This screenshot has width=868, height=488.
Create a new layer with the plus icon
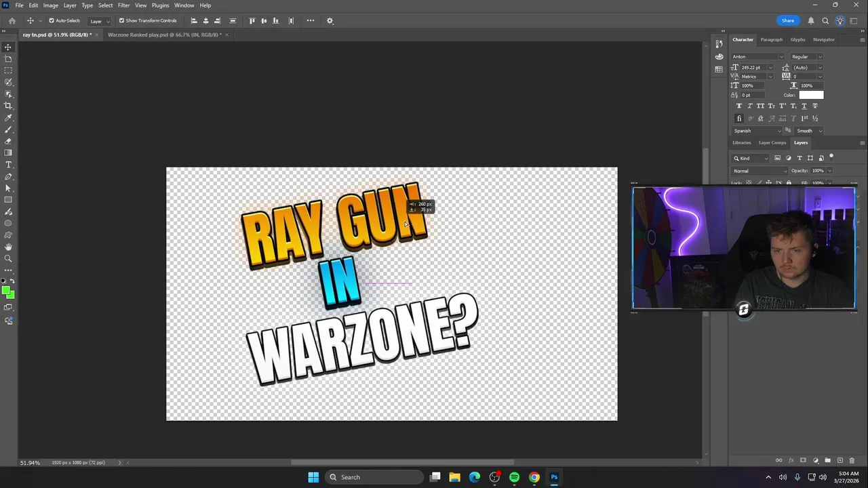click(840, 460)
